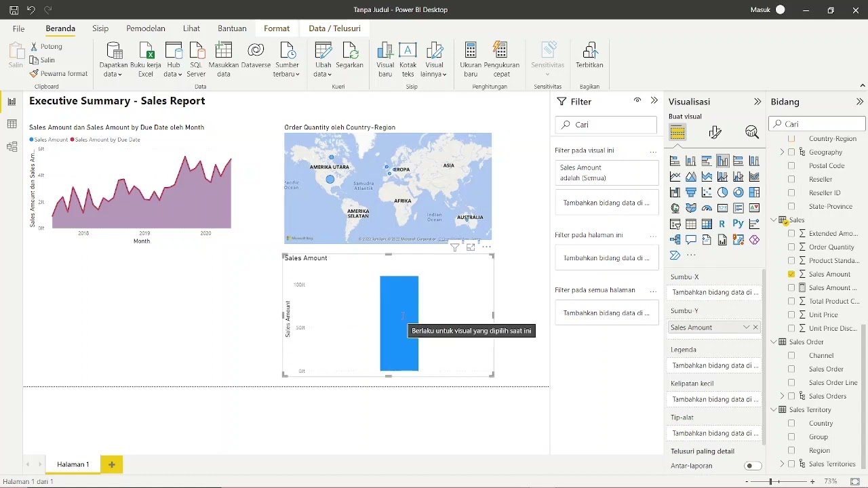Select the map globe visual type
Screen dimensions: 868x488
[x=675, y=208]
